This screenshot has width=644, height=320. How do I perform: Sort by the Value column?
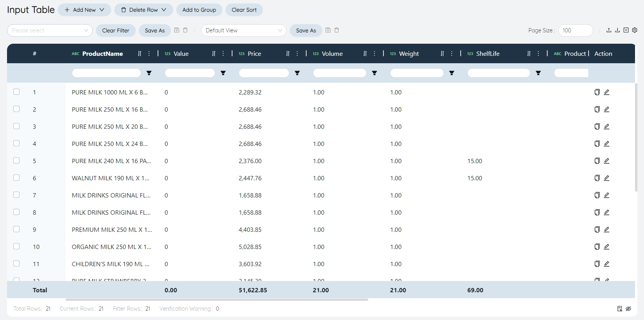tap(214, 53)
